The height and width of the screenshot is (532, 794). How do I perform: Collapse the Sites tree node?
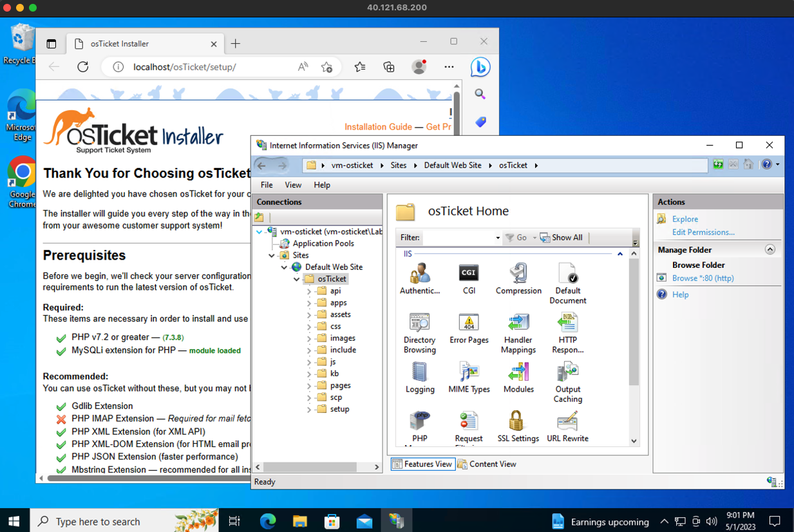(x=272, y=256)
